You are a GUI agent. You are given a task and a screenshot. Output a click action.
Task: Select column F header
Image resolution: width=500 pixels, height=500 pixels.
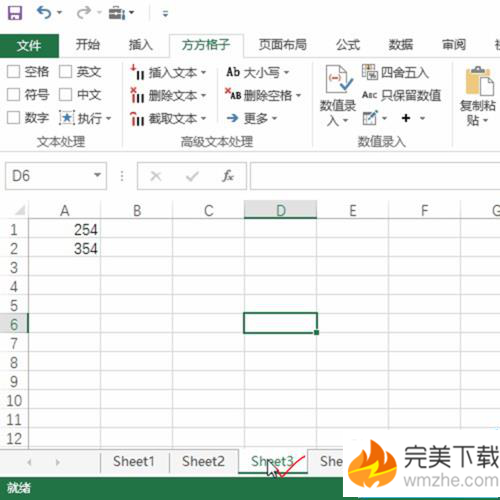pos(424,210)
